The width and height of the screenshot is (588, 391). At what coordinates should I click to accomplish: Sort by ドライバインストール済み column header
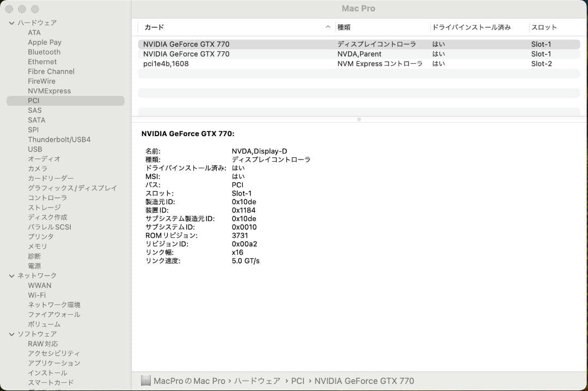(471, 27)
